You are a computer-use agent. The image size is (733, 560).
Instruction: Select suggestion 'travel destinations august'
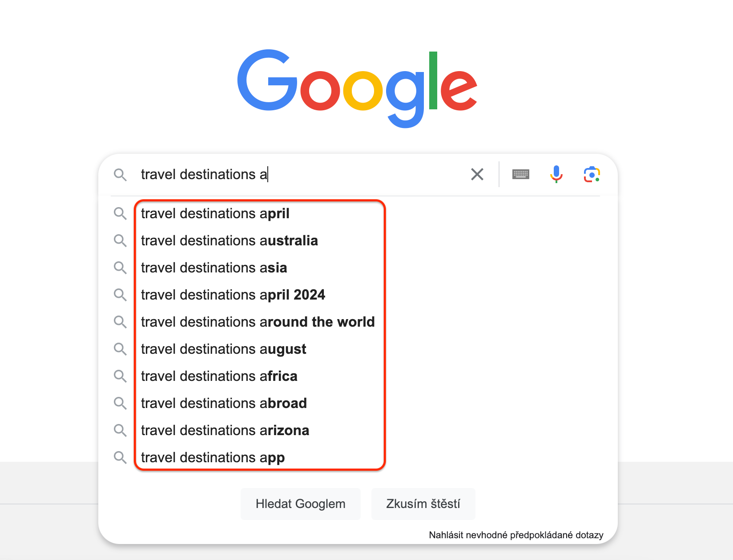223,349
